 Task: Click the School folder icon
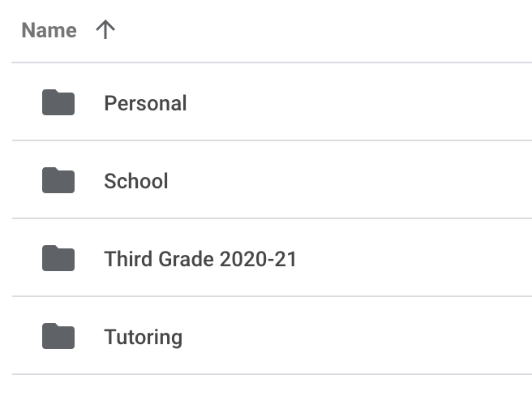58,180
